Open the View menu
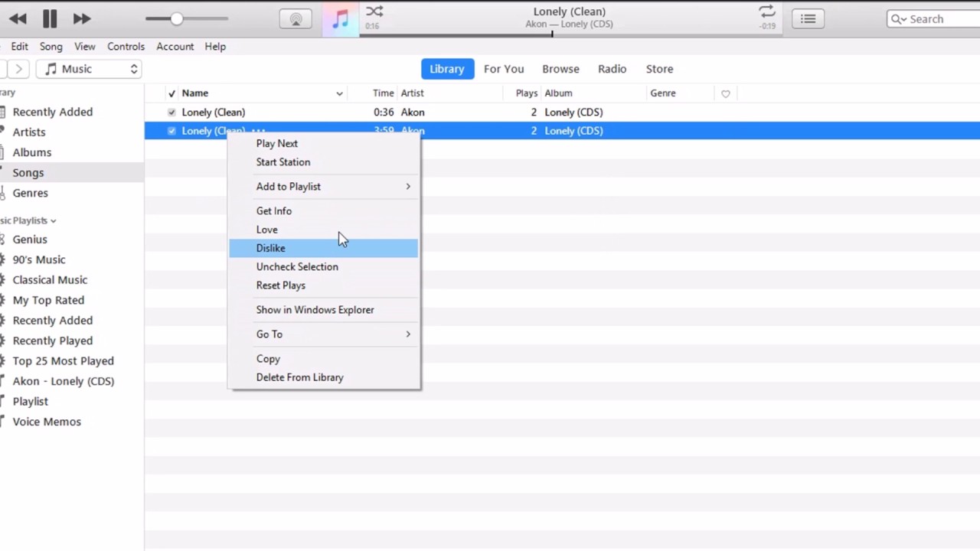Viewport: 980px width, 551px height. pyautogui.click(x=85, y=47)
